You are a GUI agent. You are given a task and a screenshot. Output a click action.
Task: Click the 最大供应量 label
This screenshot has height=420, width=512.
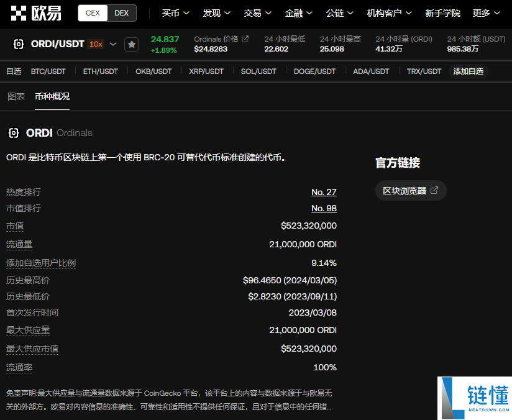tap(28, 330)
